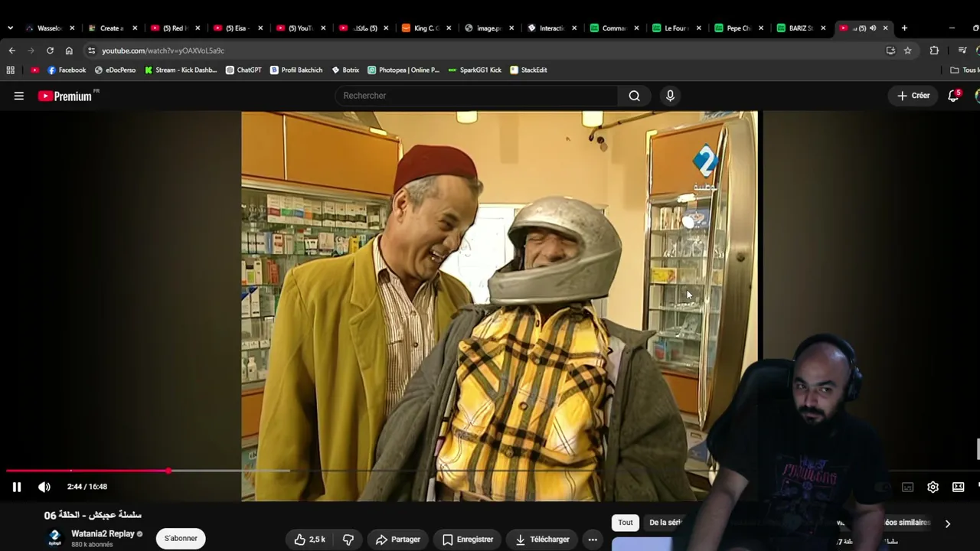Image resolution: width=980 pixels, height=551 pixels.
Task: Open the Photopea bookmark
Action: [x=403, y=70]
